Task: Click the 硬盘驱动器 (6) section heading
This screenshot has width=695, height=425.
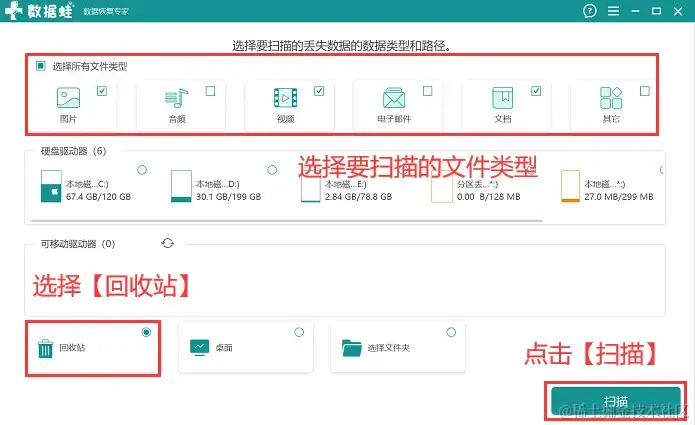Action: [74, 151]
